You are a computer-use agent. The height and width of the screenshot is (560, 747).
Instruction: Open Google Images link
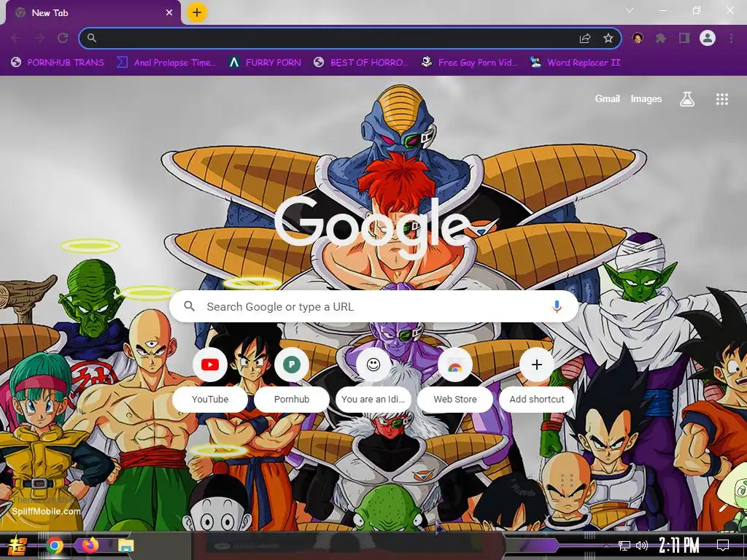[646, 99]
